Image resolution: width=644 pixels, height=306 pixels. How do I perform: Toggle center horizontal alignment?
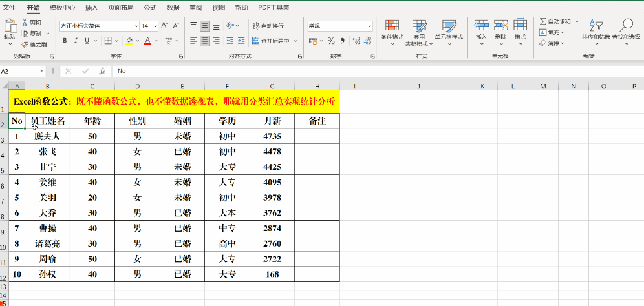(205, 41)
